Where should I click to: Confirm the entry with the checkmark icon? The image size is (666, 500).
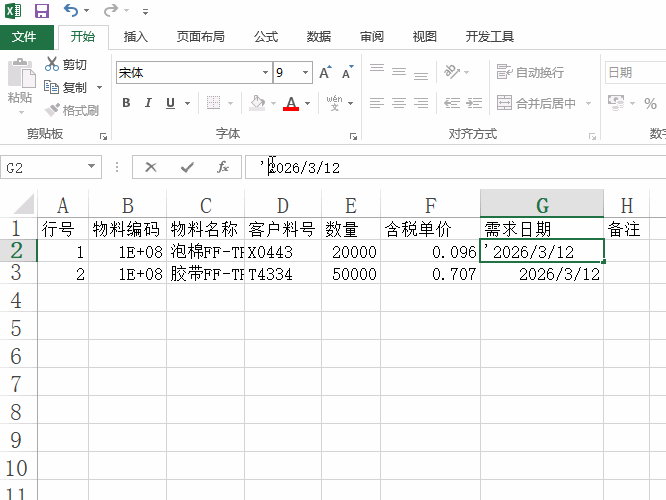tap(187, 167)
